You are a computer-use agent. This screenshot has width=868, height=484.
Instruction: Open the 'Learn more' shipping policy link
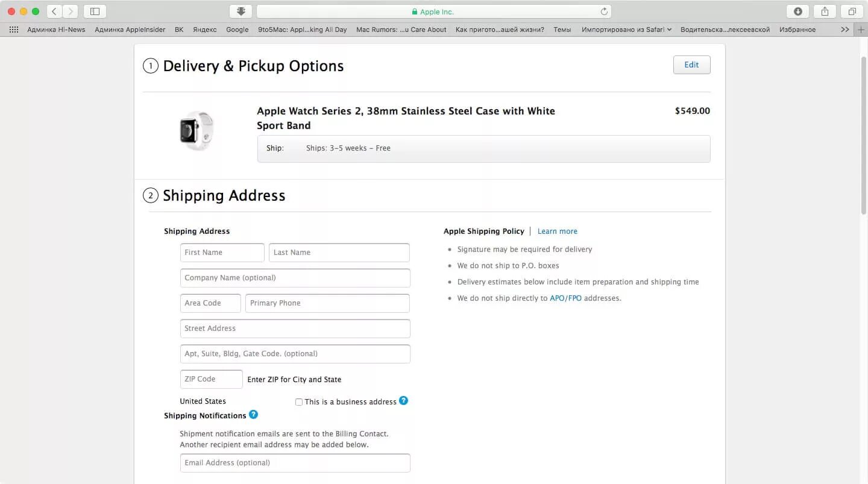click(557, 231)
